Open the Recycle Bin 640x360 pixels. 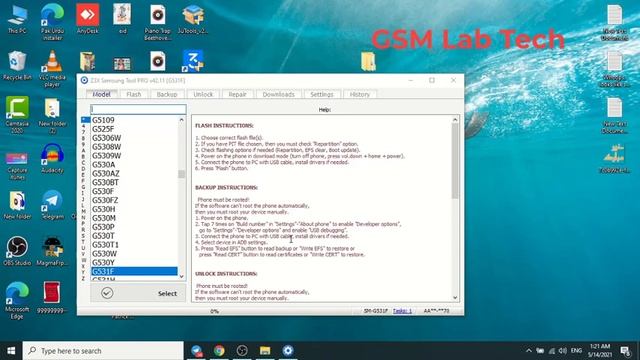[x=17, y=65]
